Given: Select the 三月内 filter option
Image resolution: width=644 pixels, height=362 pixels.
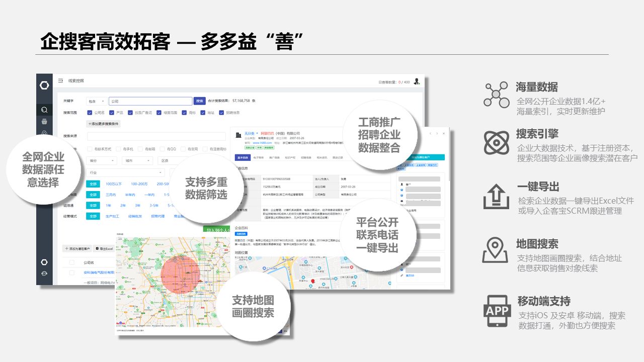Looking at the screenshot, I should 111,195.
